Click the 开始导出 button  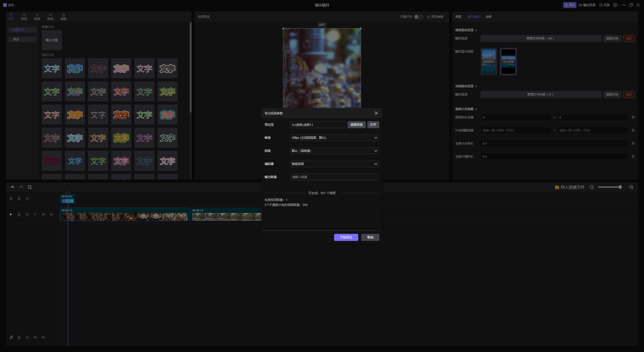tap(346, 237)
